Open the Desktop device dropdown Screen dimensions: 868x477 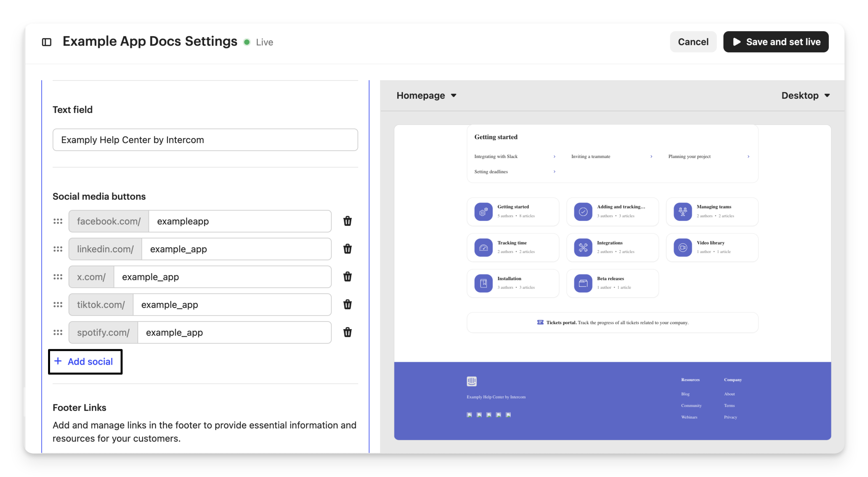[x=805, y=96]
